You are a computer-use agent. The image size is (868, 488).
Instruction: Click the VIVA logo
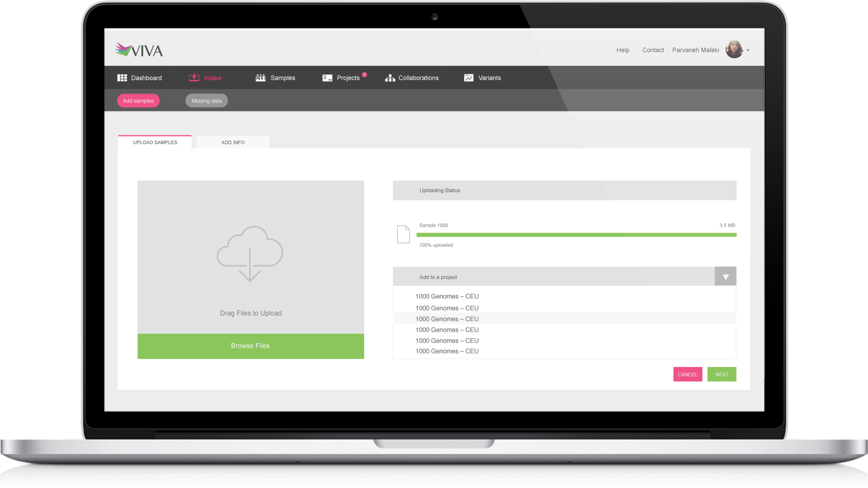(139, 50)
